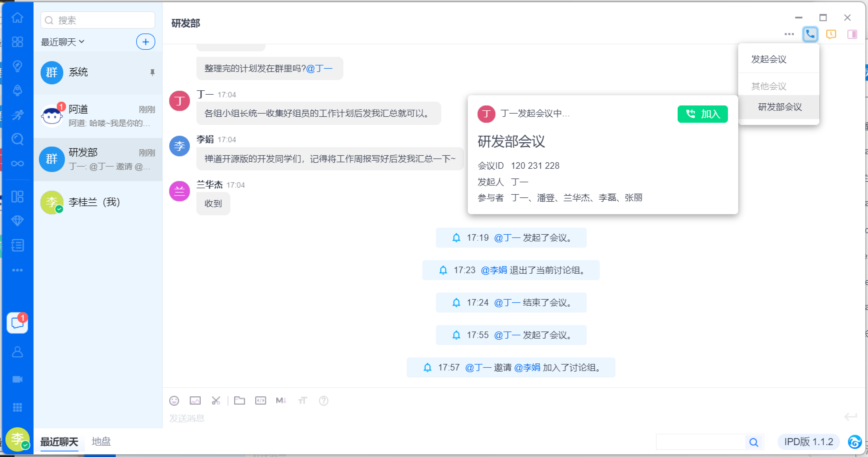Image resolution: width=868 pixels, height=457 pixels.
Task: Select 发起会议 menu item
Action: [768, 59]
